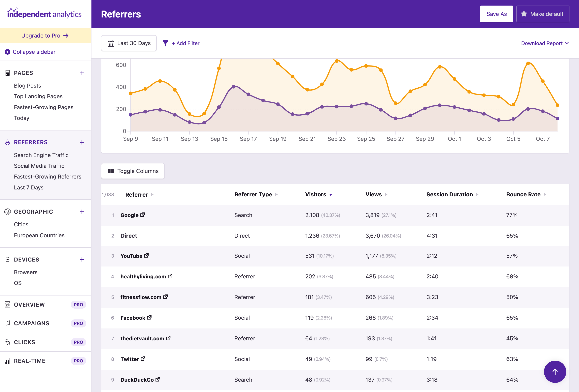Open the fitnessflow.com referrer row
Screen dimensions: 579x392
click(141, 297)
